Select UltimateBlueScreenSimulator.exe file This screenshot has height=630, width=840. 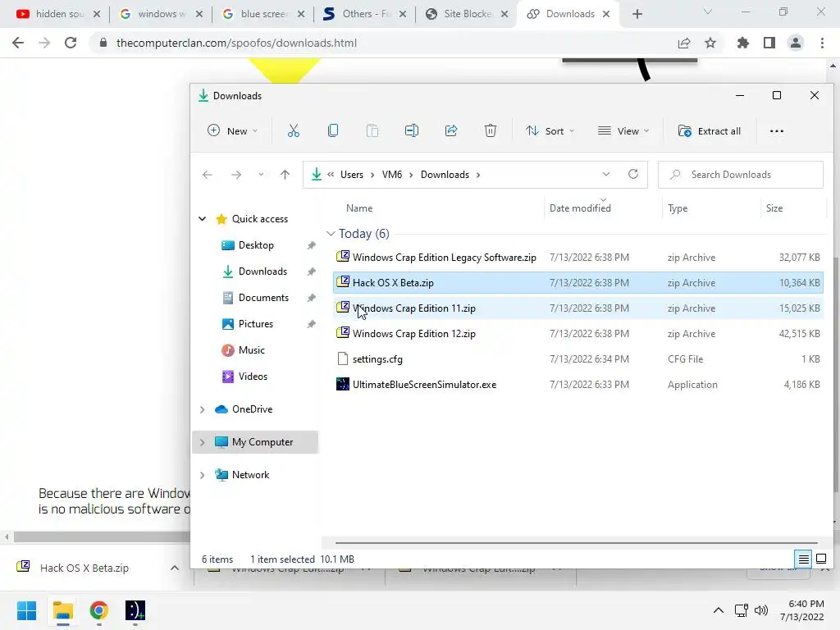pyautogui.click(x=578, y=385)
